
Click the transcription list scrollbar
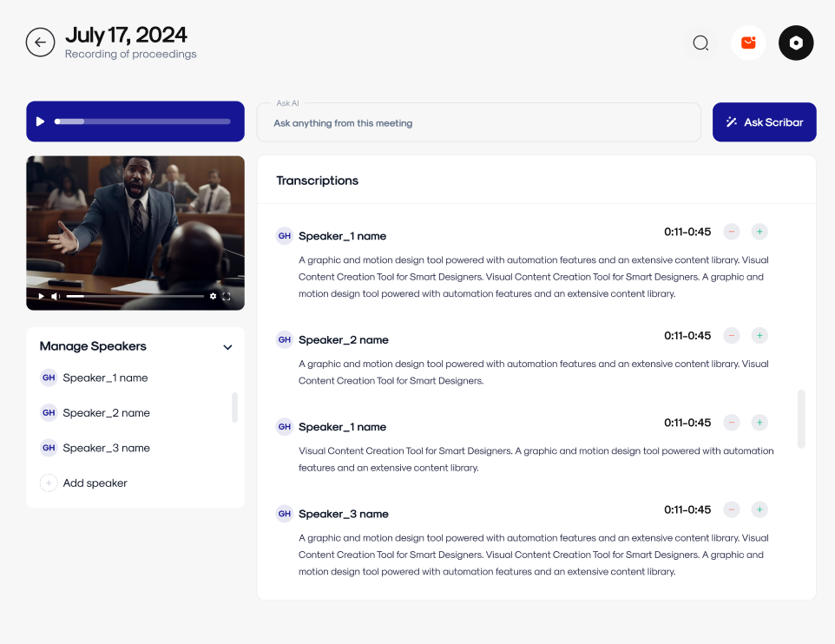click(x=801, y=418)
